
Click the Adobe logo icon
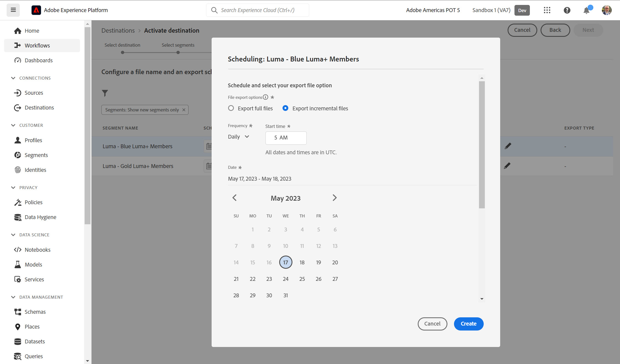tap(36, 10)
